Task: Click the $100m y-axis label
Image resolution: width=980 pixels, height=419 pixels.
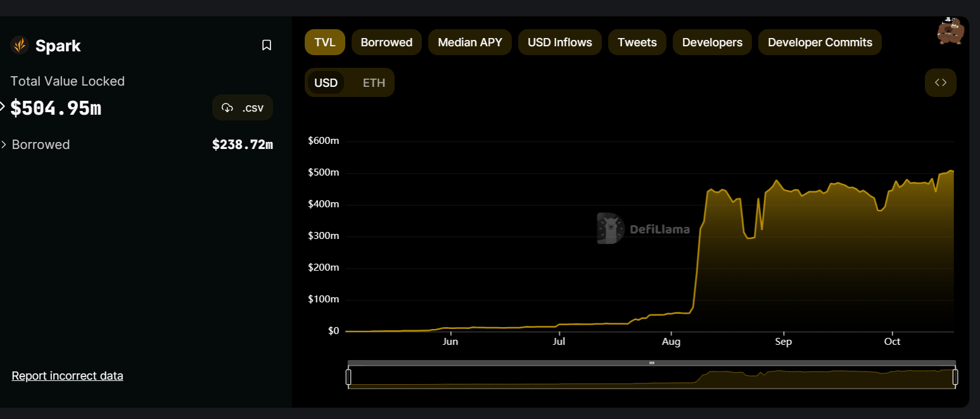Action: 324,299
